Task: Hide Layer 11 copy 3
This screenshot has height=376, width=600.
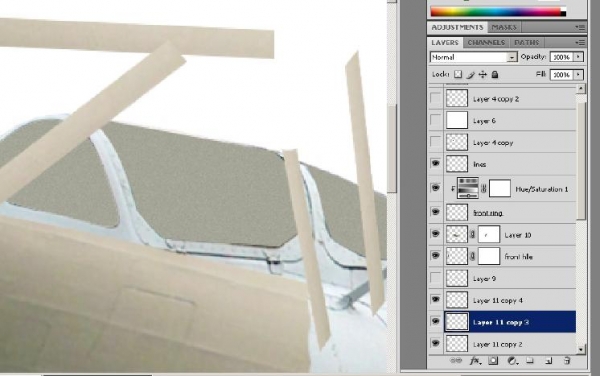Action: 435,321
